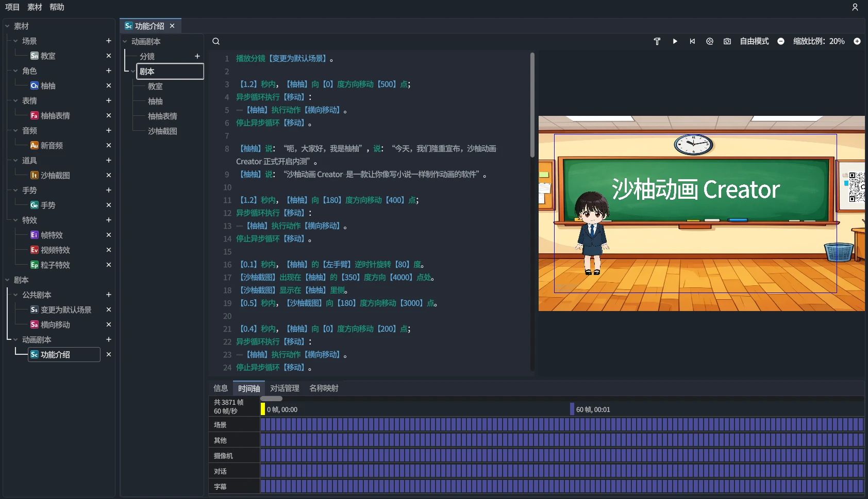Toggle the 自由模式 mode button

pyautogui.click(x=754, y=41)
